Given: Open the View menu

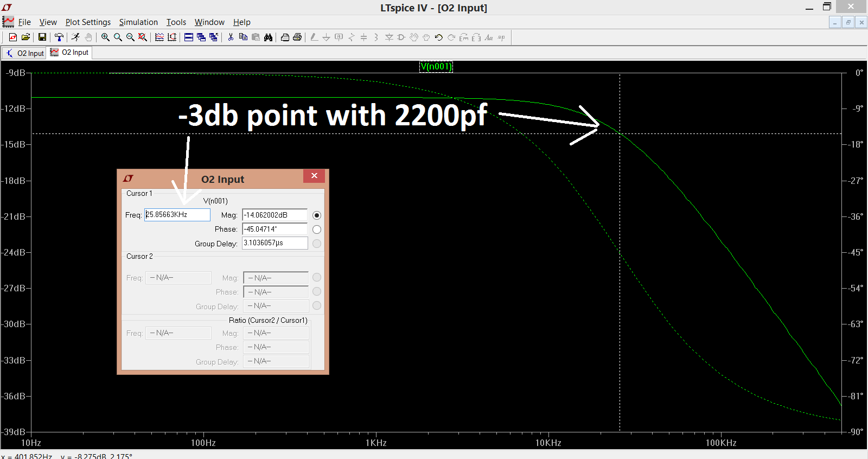Looking at the screenshot, I should click(48, 22).
